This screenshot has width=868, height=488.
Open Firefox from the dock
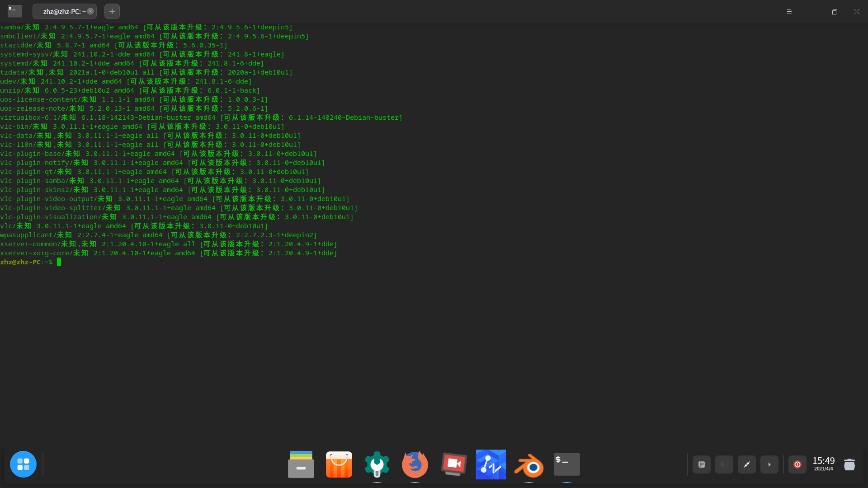coord(415,464)
